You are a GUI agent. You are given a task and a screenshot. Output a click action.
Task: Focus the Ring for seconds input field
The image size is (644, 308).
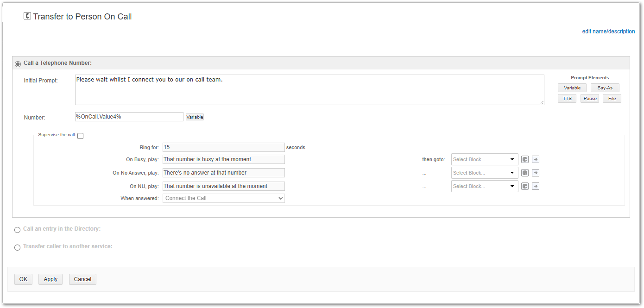click(223, 147)
